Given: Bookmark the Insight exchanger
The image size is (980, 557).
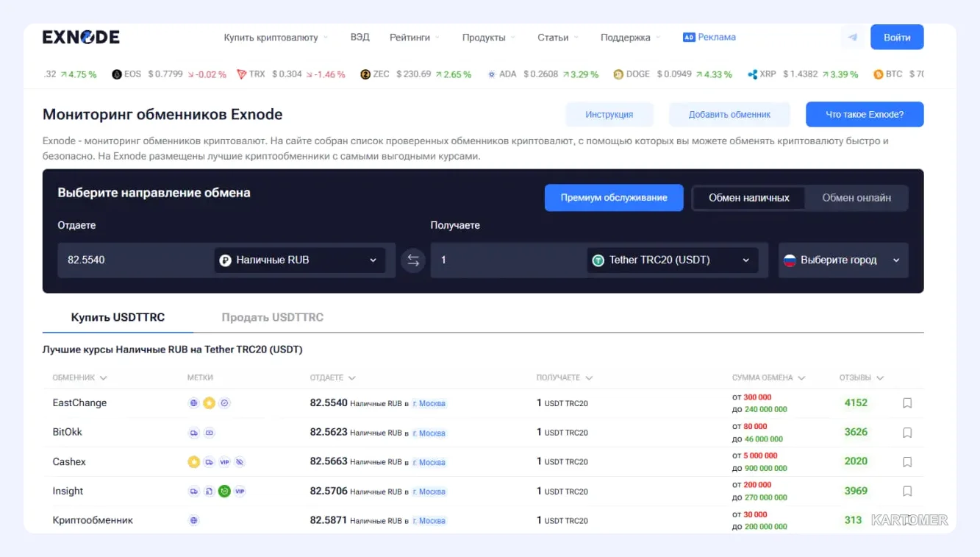Looking at the screenshot, I should click(907, 491).
